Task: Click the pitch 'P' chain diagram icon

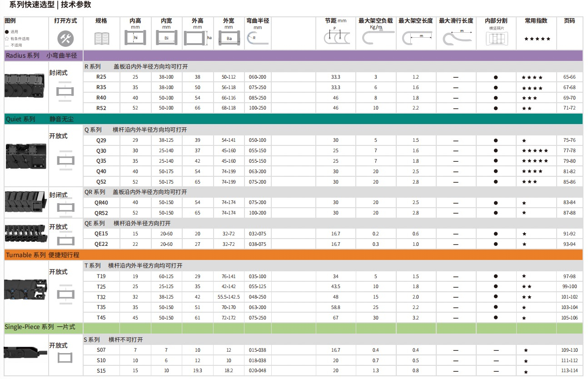Action: pos(336,37)
